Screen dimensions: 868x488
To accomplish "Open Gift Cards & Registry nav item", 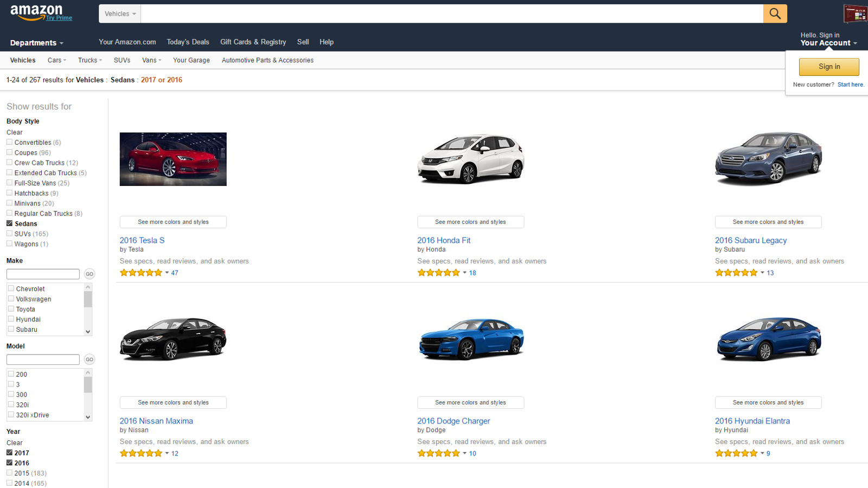I will 253,42.
